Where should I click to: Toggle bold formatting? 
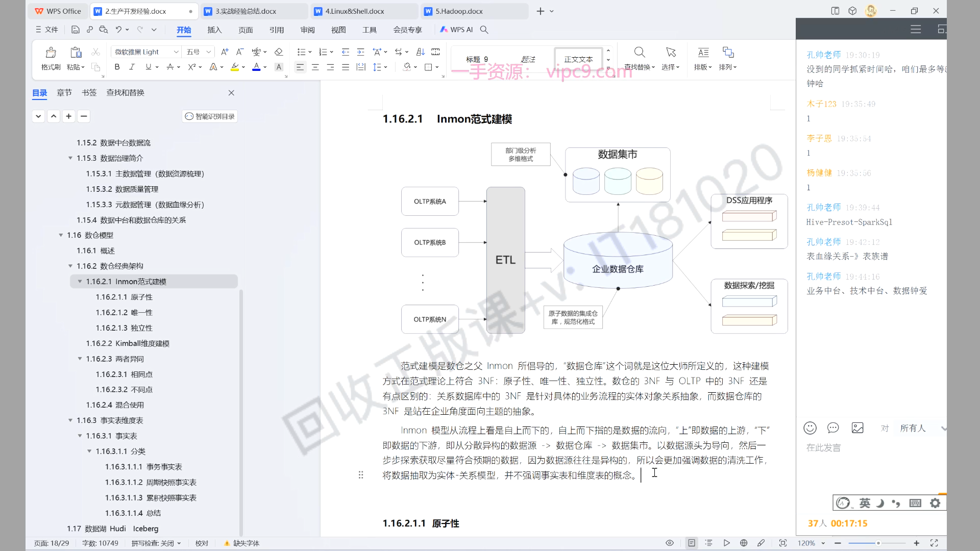click(x=117, y=67)
